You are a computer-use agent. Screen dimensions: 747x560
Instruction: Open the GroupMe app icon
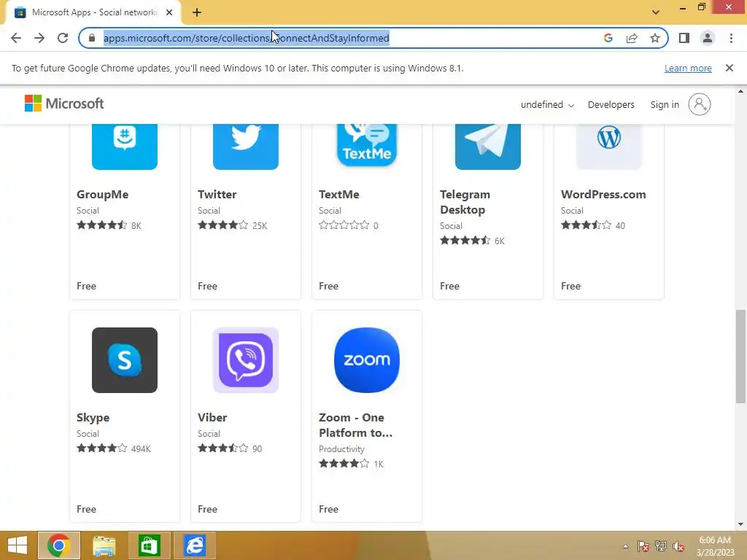tap(124, 146)
